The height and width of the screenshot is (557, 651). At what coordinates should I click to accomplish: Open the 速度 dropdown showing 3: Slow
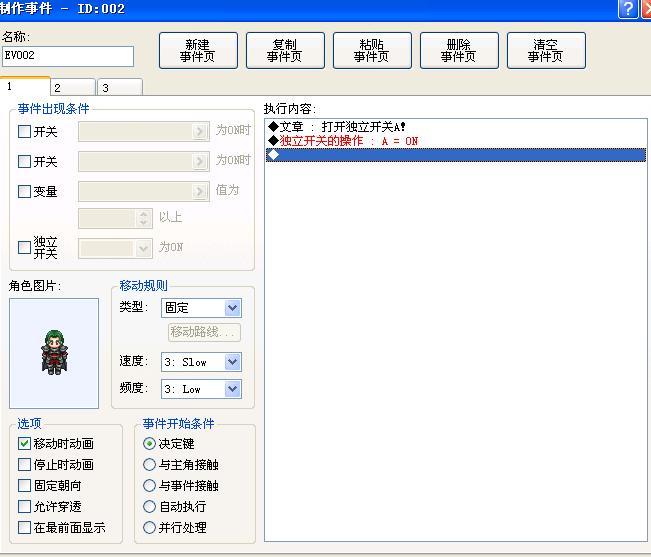click(201, 362)
